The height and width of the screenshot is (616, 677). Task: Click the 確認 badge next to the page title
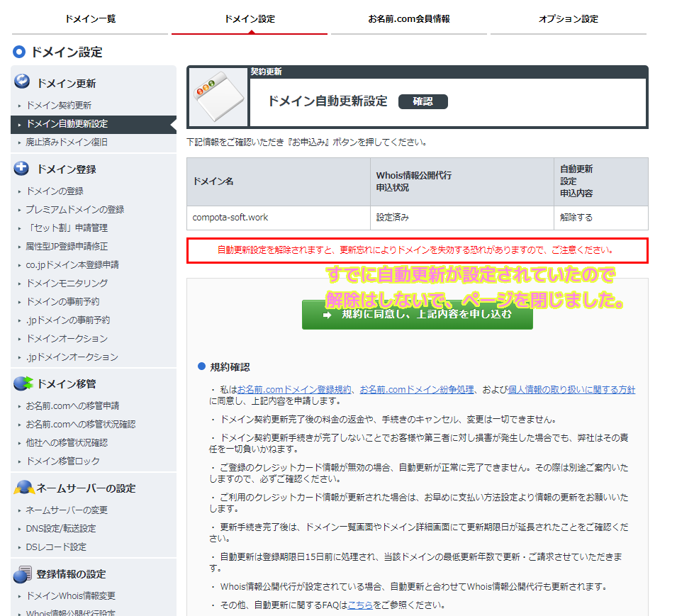tap(423, 101)
